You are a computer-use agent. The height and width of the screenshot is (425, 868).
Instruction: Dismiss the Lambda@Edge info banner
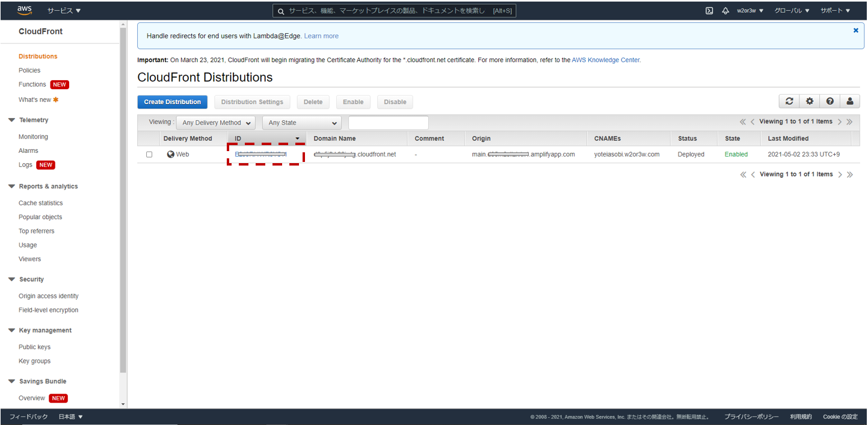point(855,30)
